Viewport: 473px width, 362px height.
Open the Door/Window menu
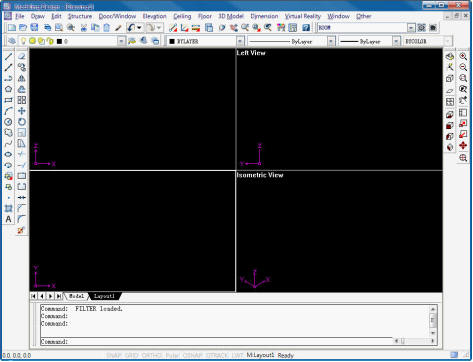(117, 16)
